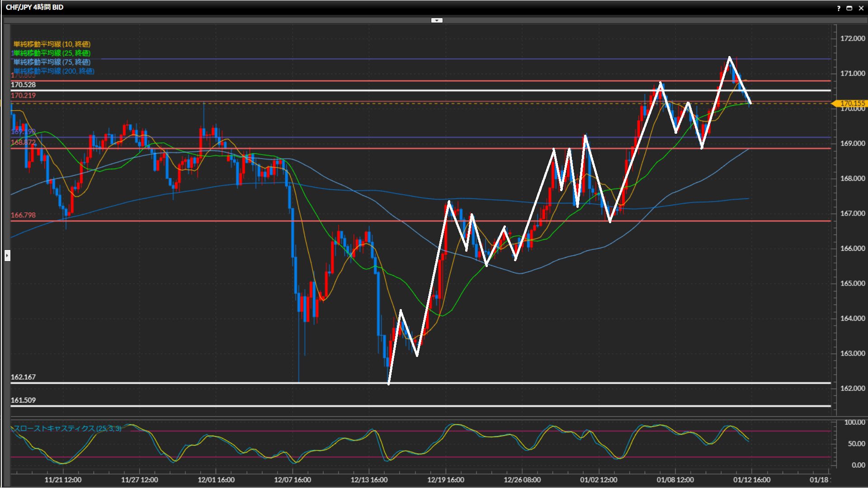Click the 168.872 red price line label
Screen dimensions: 868x488
click(x=23, y=142)
